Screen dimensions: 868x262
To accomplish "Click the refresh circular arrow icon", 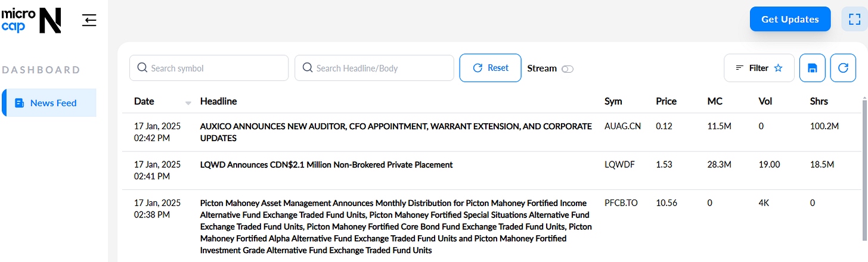I will pos(843,68).
